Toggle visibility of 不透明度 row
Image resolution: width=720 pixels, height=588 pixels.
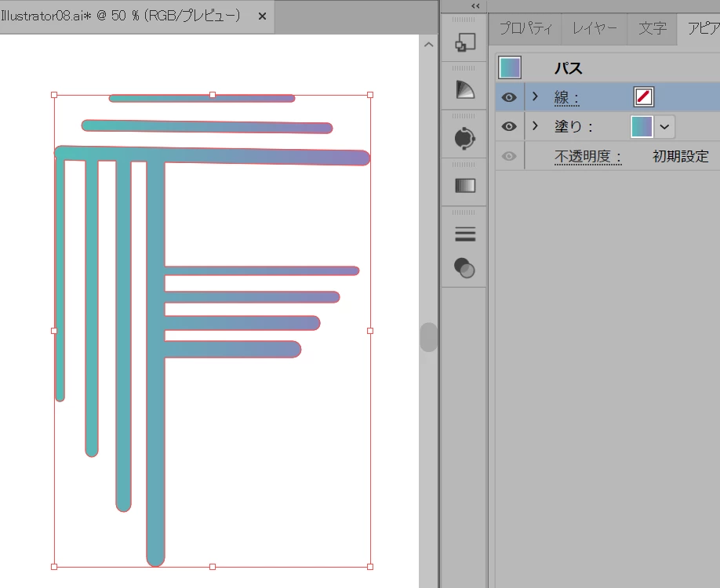pyautogui.click(x=509, y=156)
